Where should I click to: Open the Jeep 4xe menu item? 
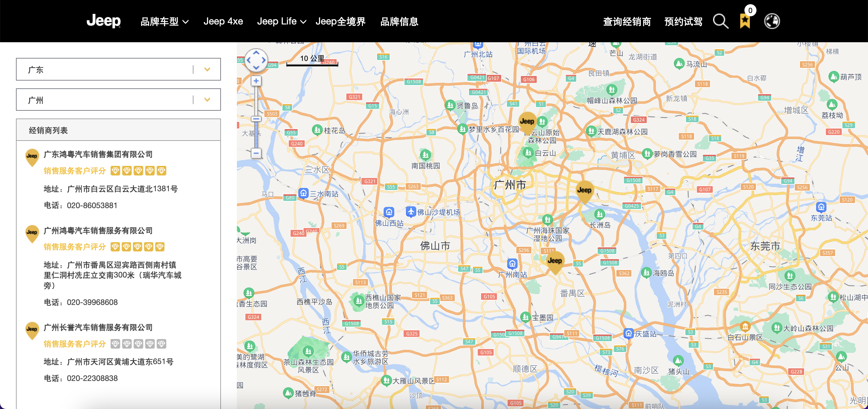(223, 22)
